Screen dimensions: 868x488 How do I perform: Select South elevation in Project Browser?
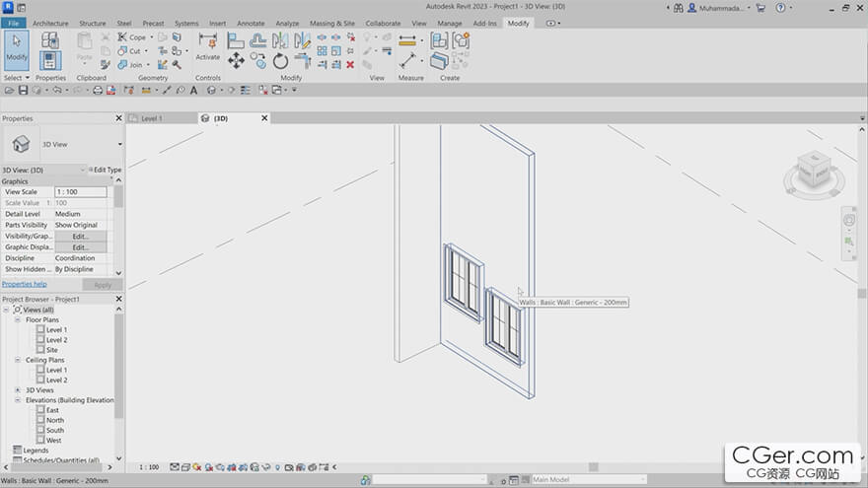pos(54,430)
